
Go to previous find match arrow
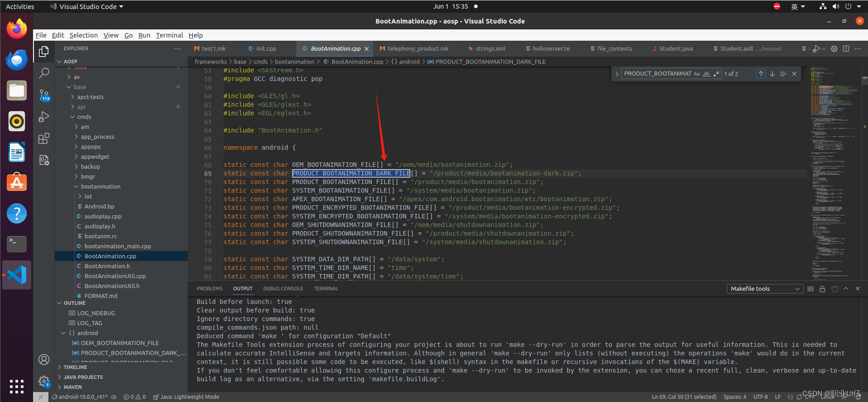(x=761, y=74)
